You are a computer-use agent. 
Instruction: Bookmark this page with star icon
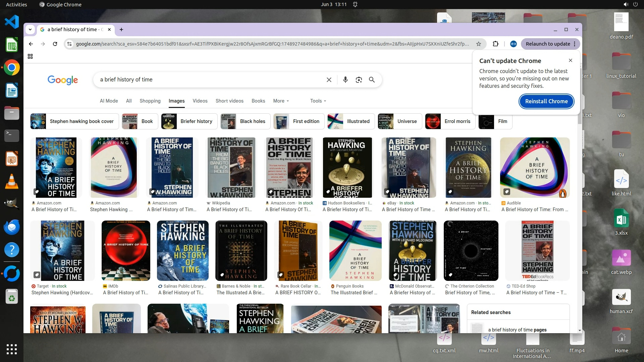(479, 44)
